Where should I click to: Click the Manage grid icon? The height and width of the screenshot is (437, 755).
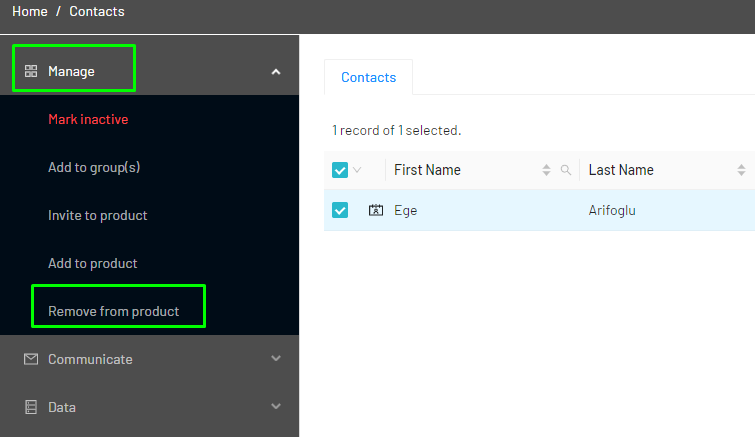31,71
